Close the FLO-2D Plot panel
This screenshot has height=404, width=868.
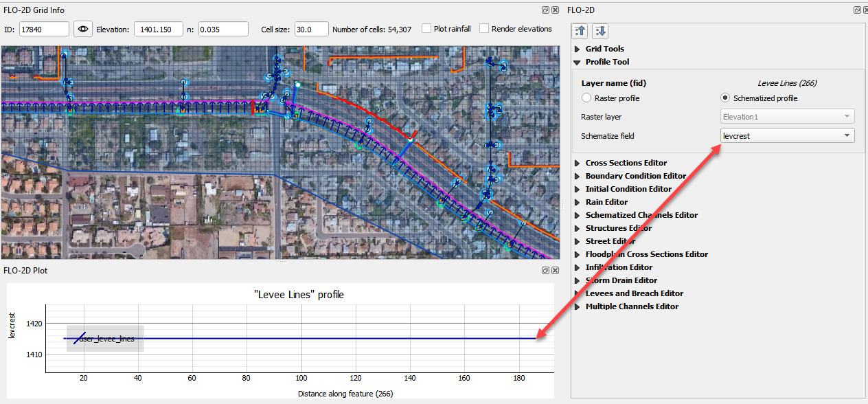tap(555, 271)
